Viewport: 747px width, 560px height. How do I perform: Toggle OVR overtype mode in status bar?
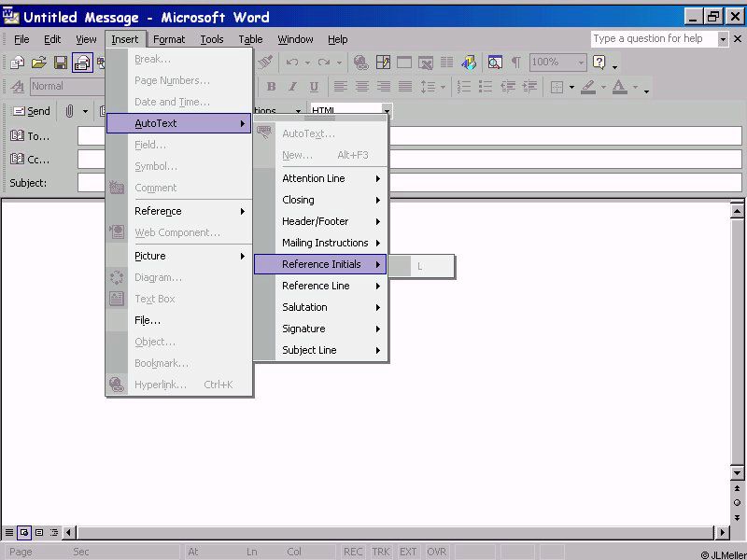point(437,552)
